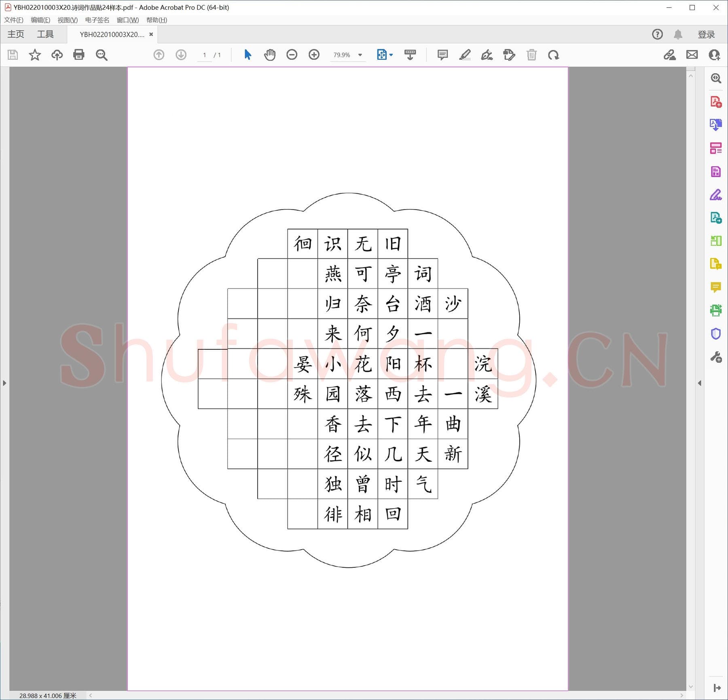Switch to the 主页 tab
Image resolution: width=728 pixels, height=700 pixels.
16,34
